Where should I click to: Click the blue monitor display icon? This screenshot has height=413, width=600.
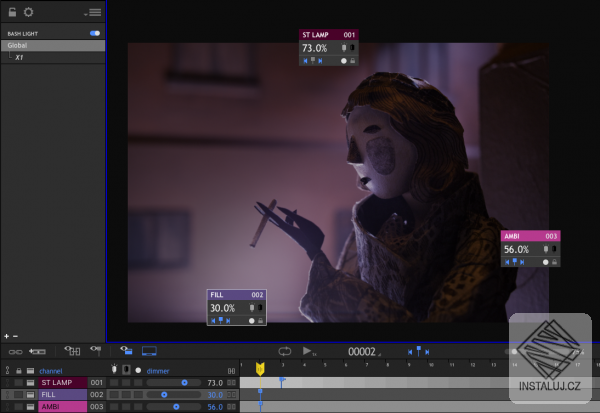[149, 351]
